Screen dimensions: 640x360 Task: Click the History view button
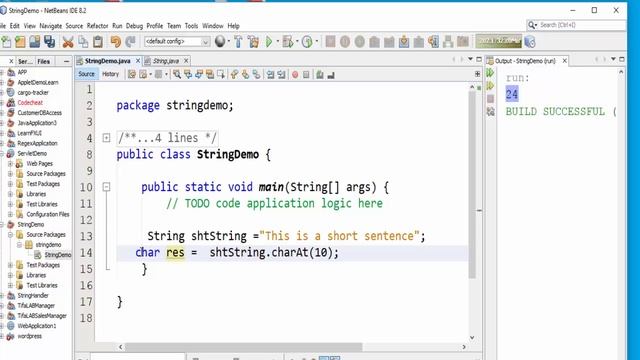[x=110, y=74]
